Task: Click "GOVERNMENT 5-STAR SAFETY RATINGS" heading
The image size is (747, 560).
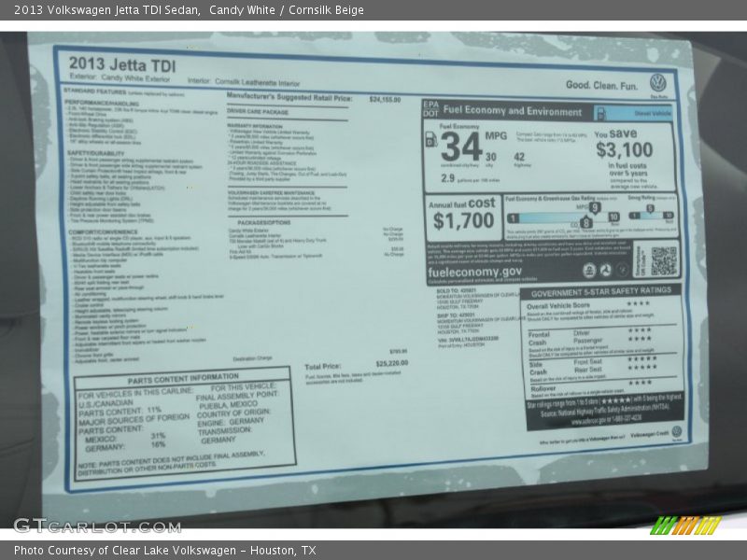Action: (601, 292)
